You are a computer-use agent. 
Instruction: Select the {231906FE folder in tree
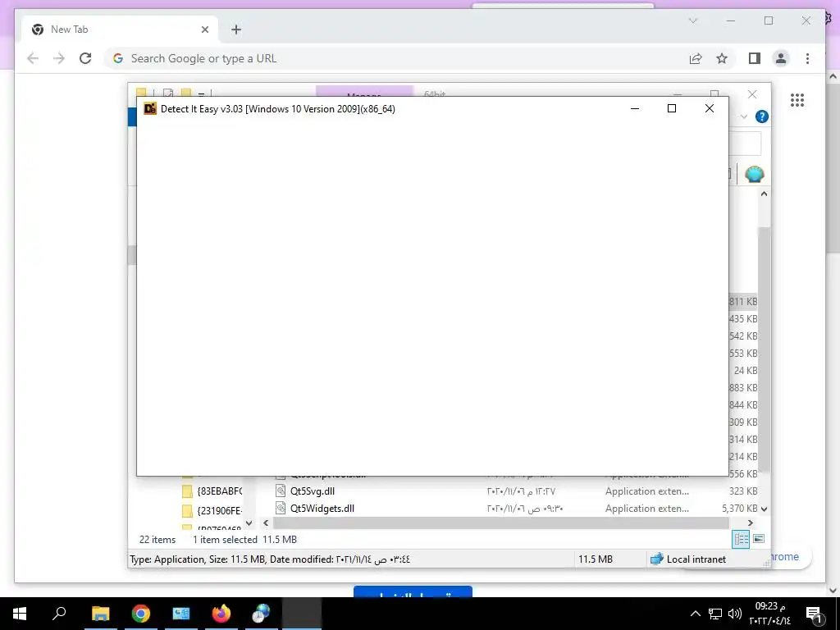[212, 510]
